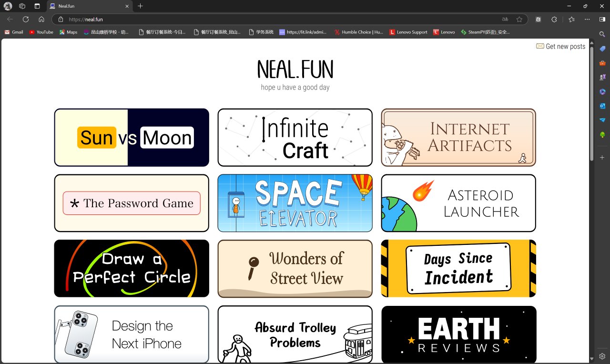Open browser extensions puzzle icon
Image resolution: width=610 pixels, height=364 pixels.
554,20
